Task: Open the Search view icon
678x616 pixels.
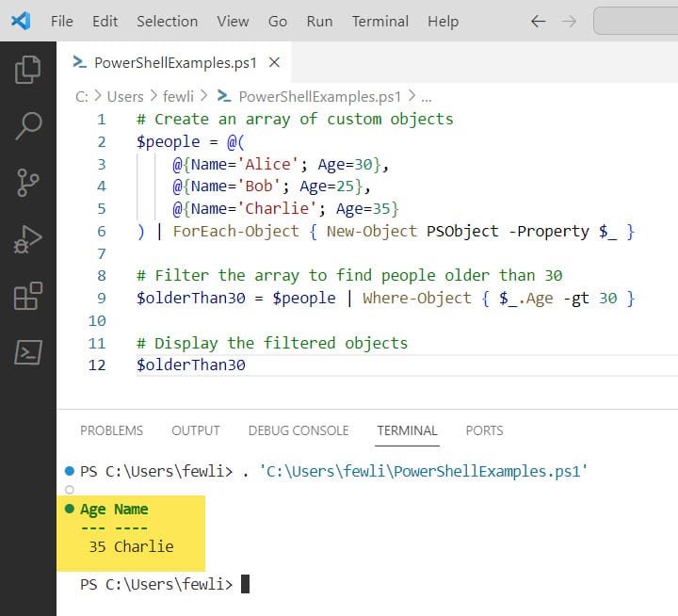Action: pos(27,126)
